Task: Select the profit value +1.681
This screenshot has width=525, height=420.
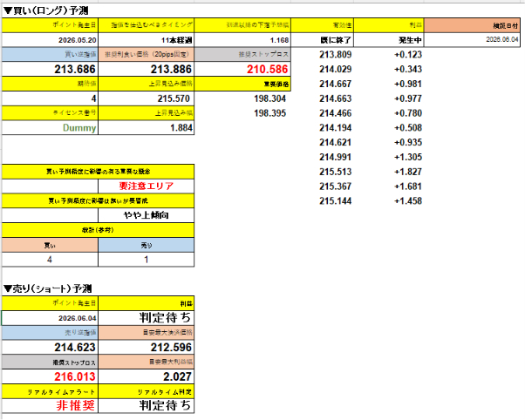Action: pyautogui.click(x=408, y=186)
